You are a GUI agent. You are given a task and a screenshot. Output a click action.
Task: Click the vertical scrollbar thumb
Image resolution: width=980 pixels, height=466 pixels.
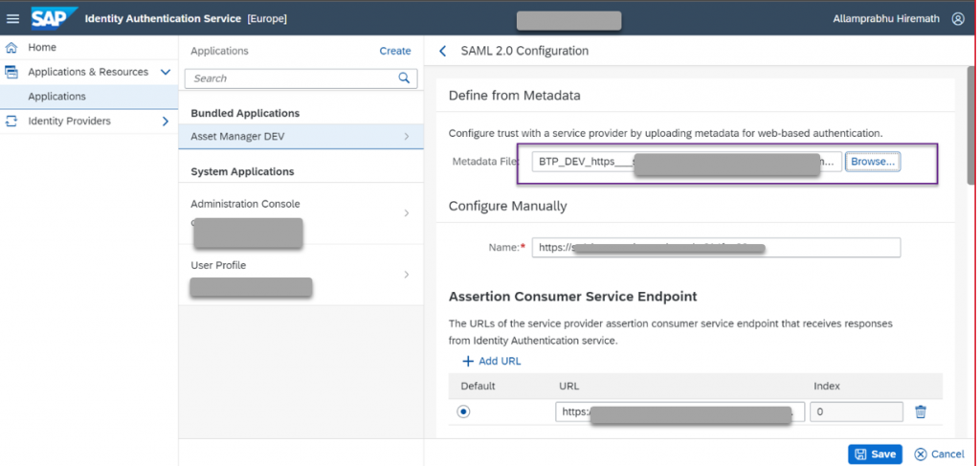(x=971, y=125)
